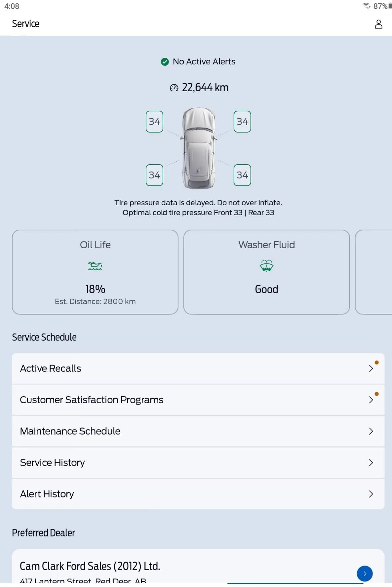Tap the green No Active Alerts checkmark
The image size is (392, 587).
point(165,62)
